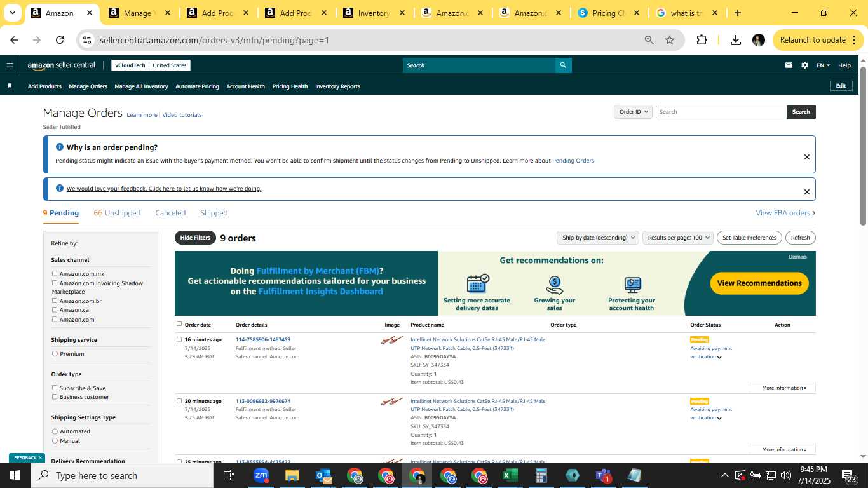Open Outlook from the taskbar
Screen dimensions: 868x488
click(x=323, y=475)
